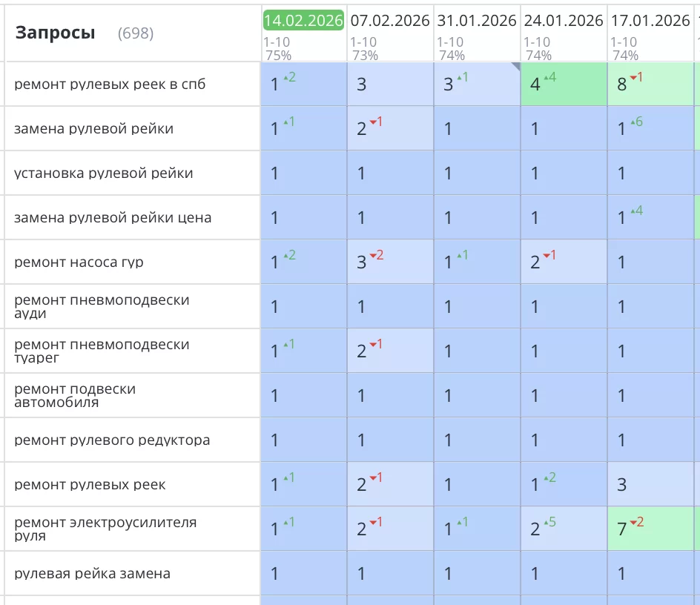Image resolution: width=700 pixels, height=605 pixels.
Task: Click the corner note marker in the 31.01.2026 first-row cell
Action: coord(515,67)
